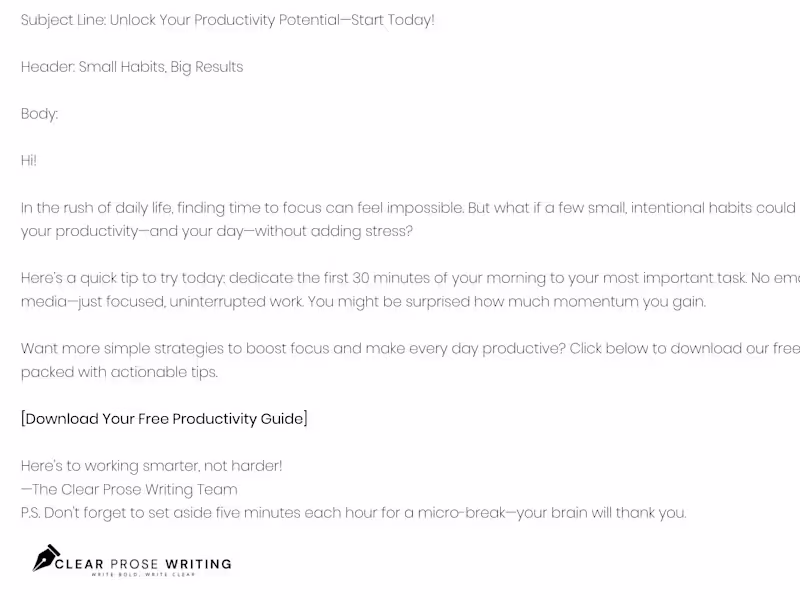Screen dimensions: 800x600
Task: Select the "Small Habits, Big Results" header text
Action: tap(161, 67)
